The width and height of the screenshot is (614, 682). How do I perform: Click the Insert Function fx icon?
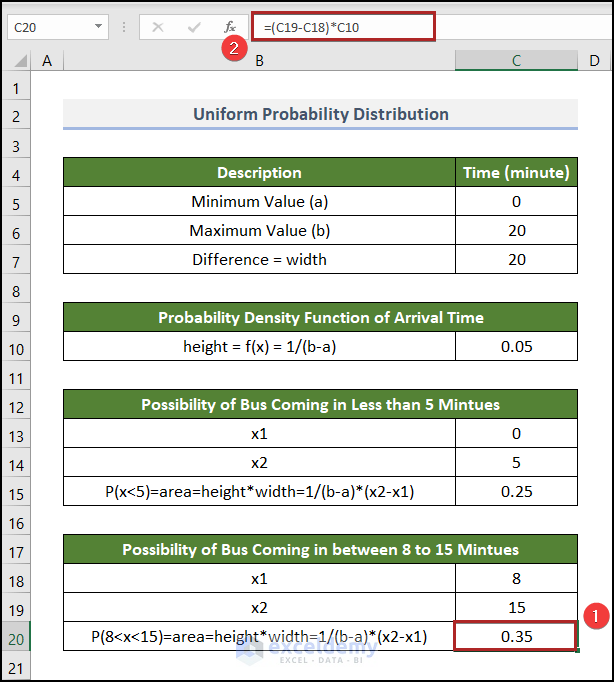point(230,27)
